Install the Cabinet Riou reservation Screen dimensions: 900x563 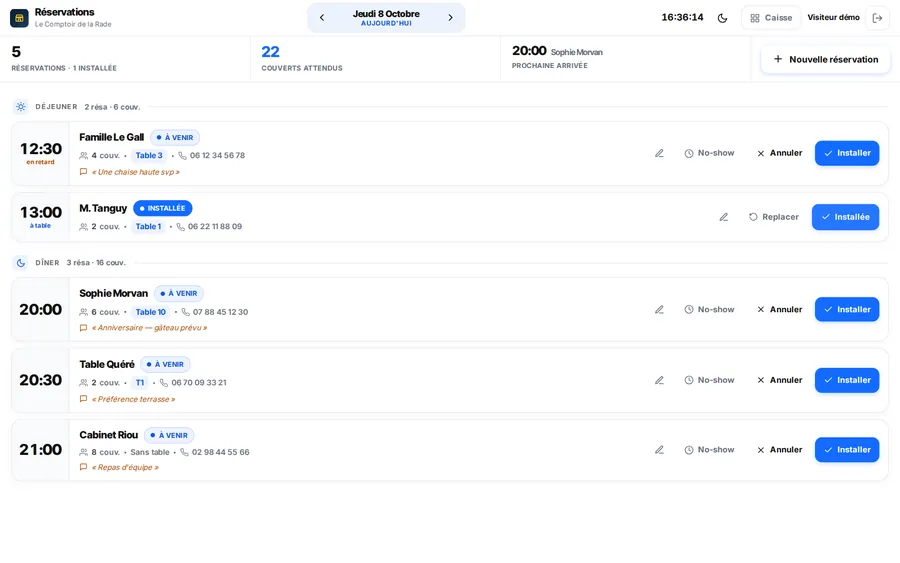click(x=847, y=450)
